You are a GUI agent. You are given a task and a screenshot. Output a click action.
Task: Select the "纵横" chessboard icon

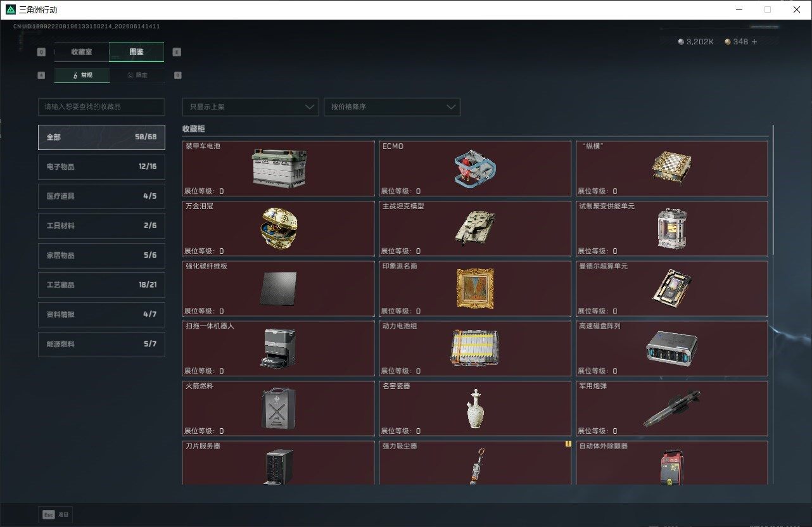coord(671,168)
